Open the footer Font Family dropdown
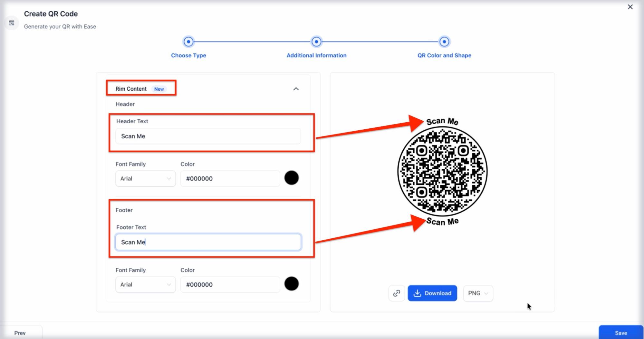Image resolution: width=644 pixels, height=339 pixels. 146,284
